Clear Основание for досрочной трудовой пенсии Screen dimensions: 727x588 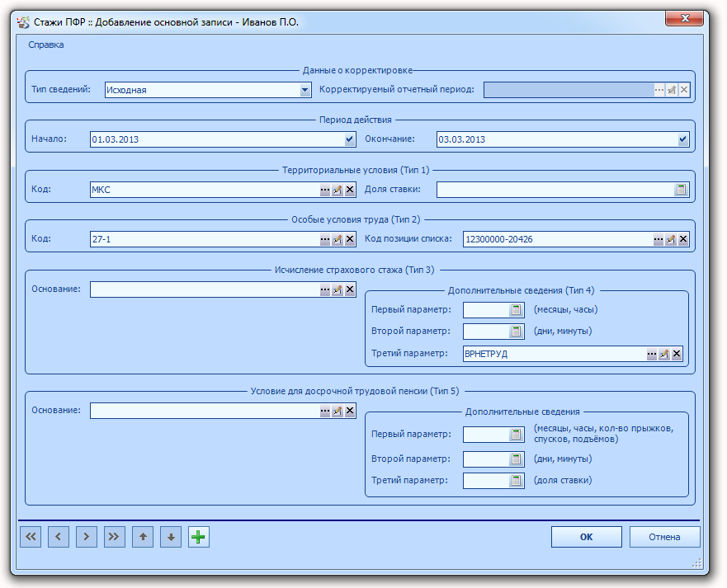pyautogui.click(x=350, y=411)
